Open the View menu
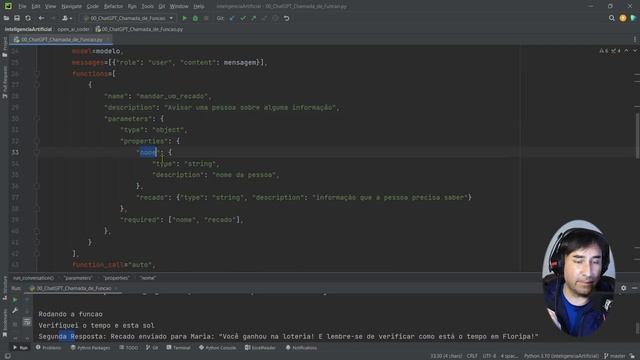 tap(50, 7)
